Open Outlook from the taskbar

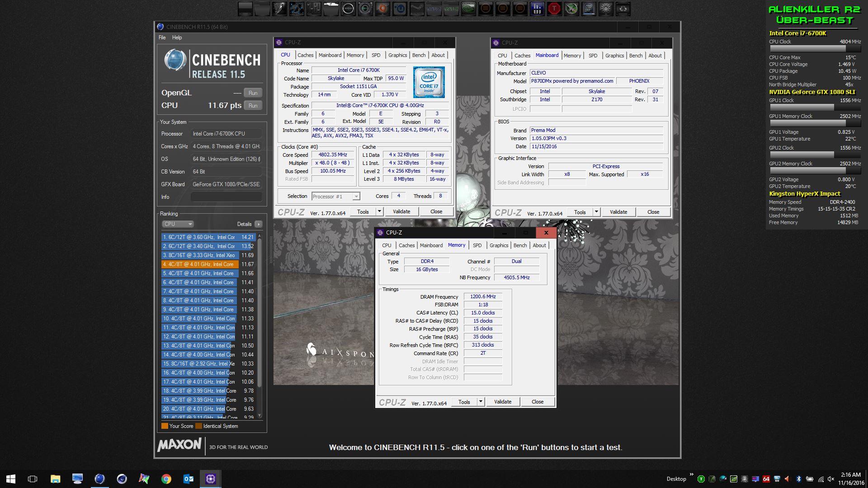pos(189,479)
